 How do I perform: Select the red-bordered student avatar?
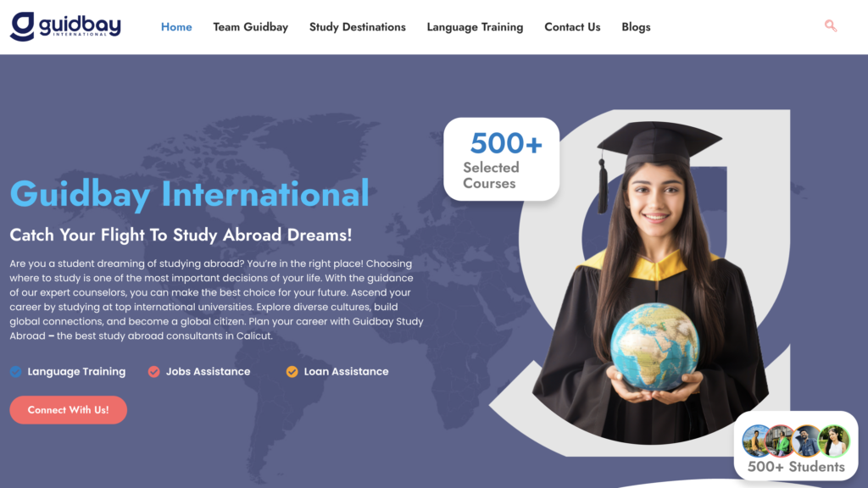(782, 441)
